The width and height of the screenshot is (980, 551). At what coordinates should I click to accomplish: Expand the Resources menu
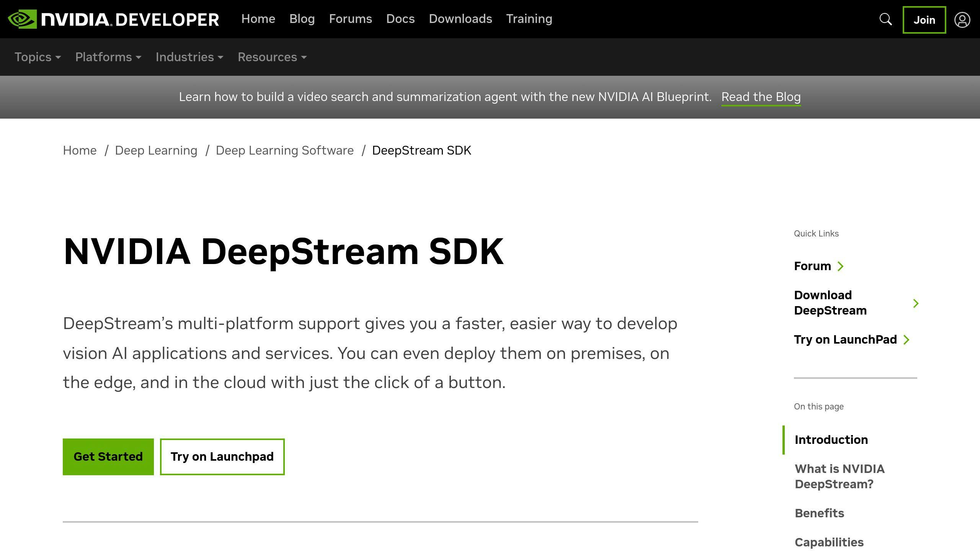click(272, 57)
